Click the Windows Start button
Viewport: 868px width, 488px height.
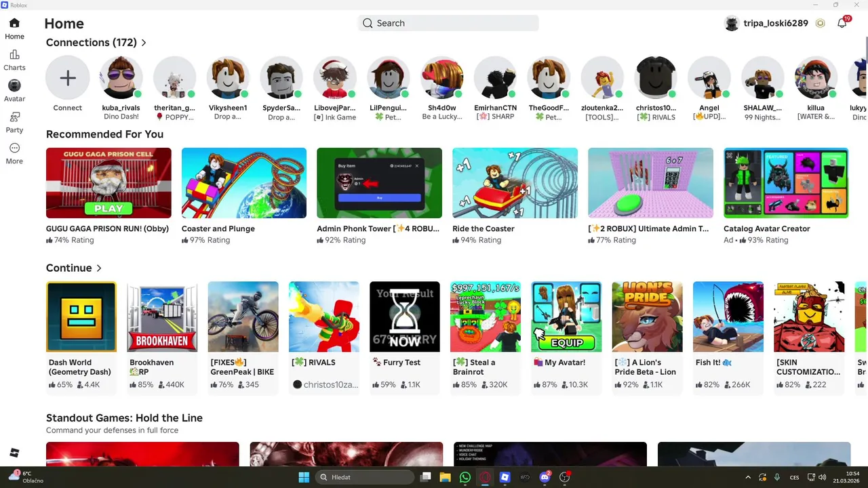[x=304, y=477]
